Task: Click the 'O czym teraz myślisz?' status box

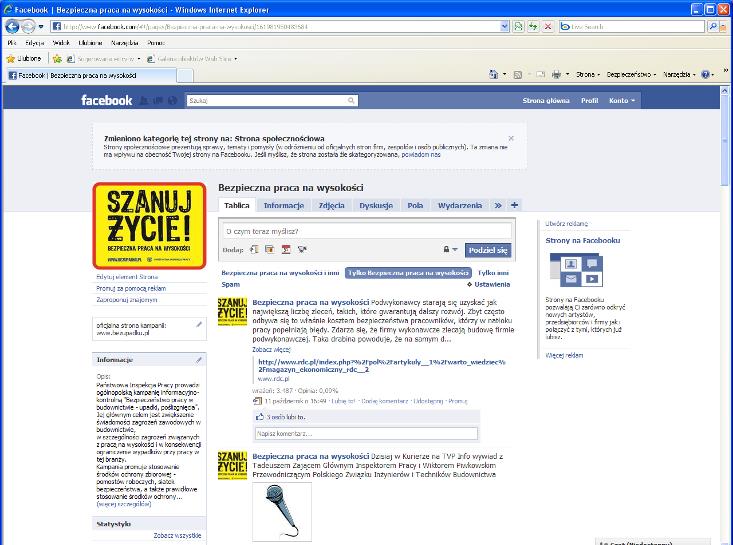Action: coord(366,231)
